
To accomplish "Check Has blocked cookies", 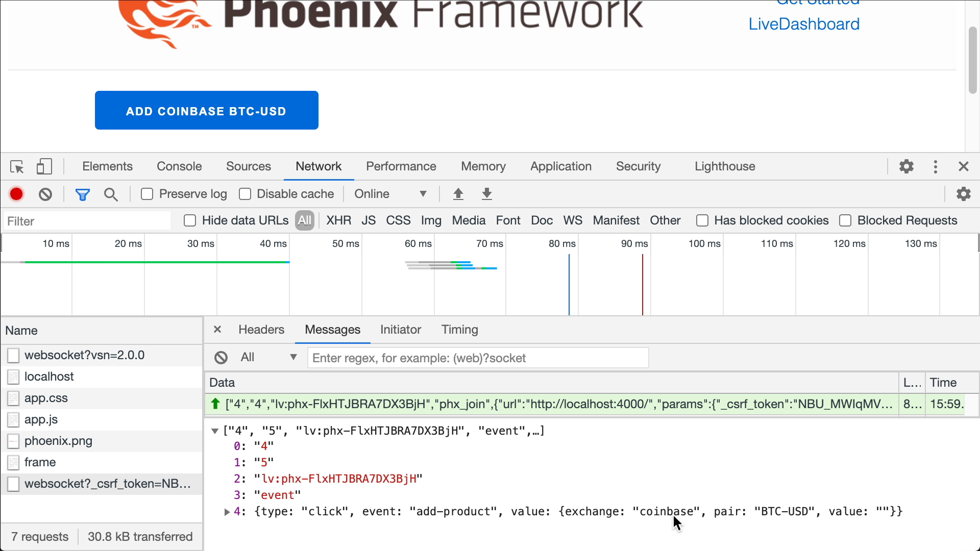I will (702, 220).
